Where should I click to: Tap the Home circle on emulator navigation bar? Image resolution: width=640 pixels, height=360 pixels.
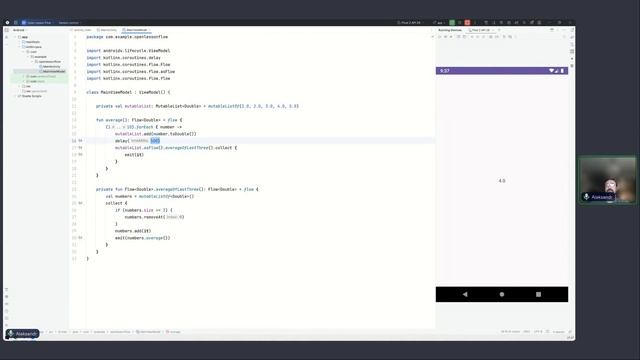(502, 294)
